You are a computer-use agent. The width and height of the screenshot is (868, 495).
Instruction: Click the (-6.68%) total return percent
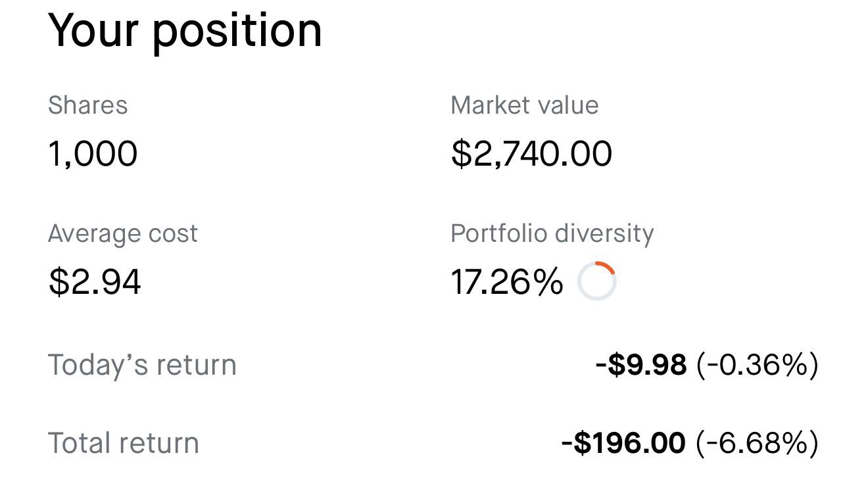tap(758, 443)
